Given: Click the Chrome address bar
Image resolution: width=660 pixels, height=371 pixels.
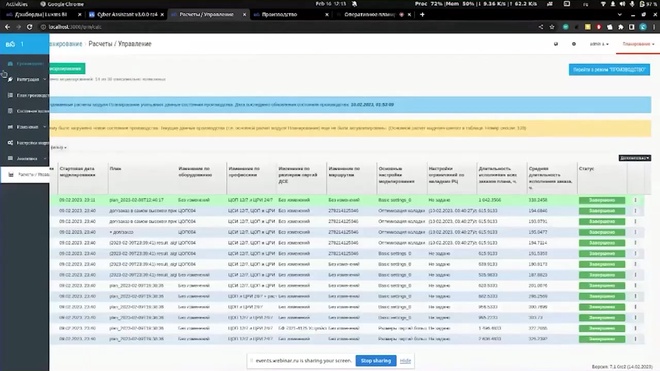Looking at the screenshot, I should tap(286, 27).
